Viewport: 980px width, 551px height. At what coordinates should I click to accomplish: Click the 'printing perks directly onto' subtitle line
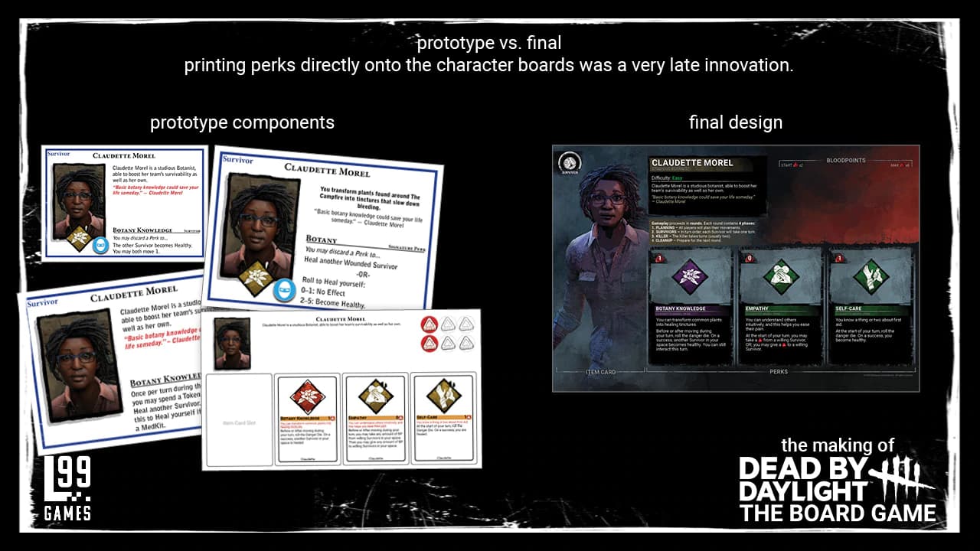(488, 65)
